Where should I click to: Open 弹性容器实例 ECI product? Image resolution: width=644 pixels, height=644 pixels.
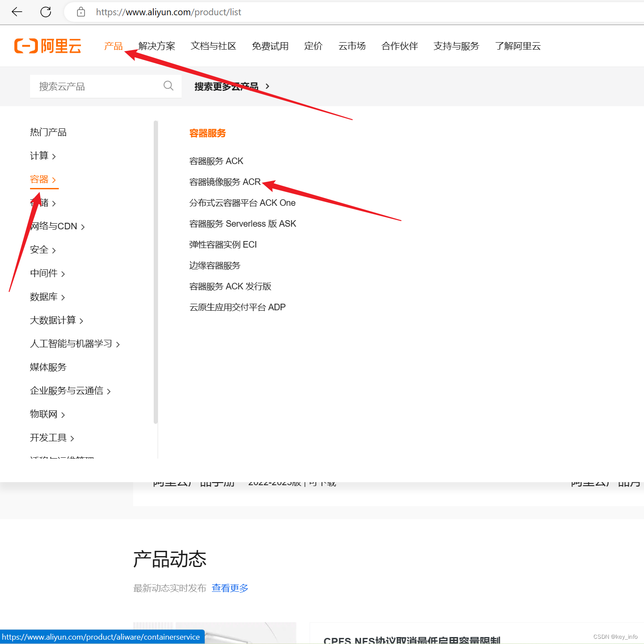point(223,245)
